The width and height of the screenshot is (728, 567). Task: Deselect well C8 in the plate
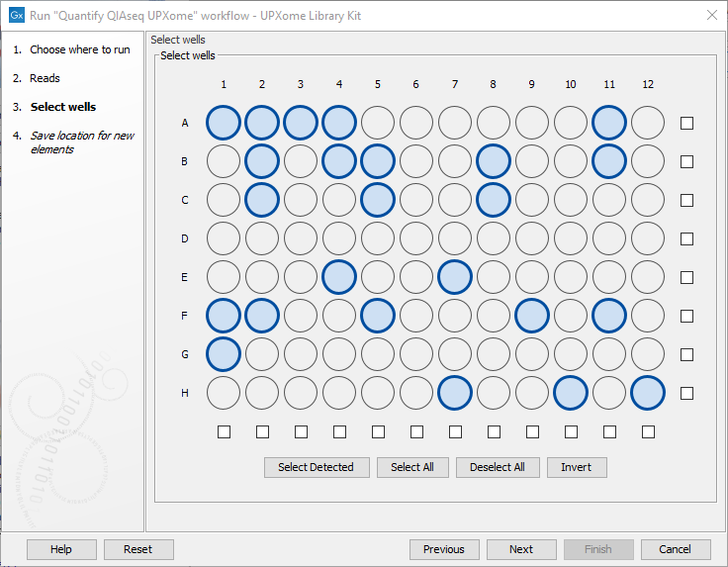click(493, 200)
